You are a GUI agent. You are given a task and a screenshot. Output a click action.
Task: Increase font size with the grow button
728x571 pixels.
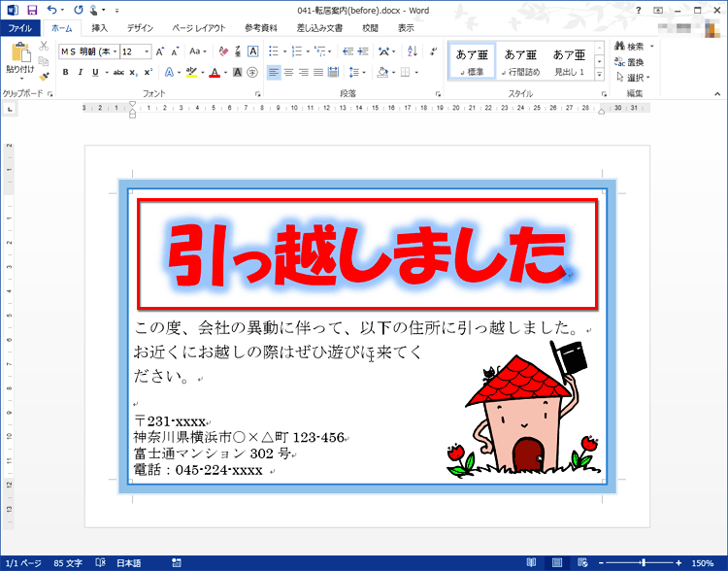pyautogui.click(x=160, y=51)
